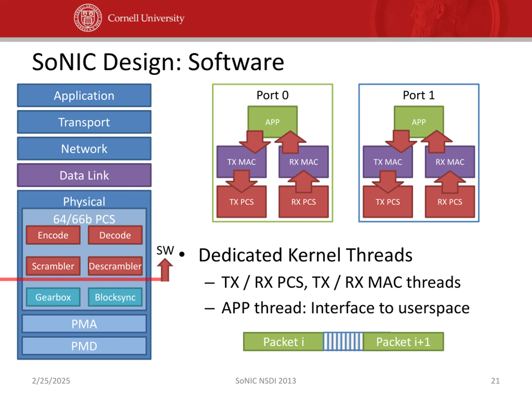Select the teal Gearbox block

pyautogui.click(x=53, y=297)
